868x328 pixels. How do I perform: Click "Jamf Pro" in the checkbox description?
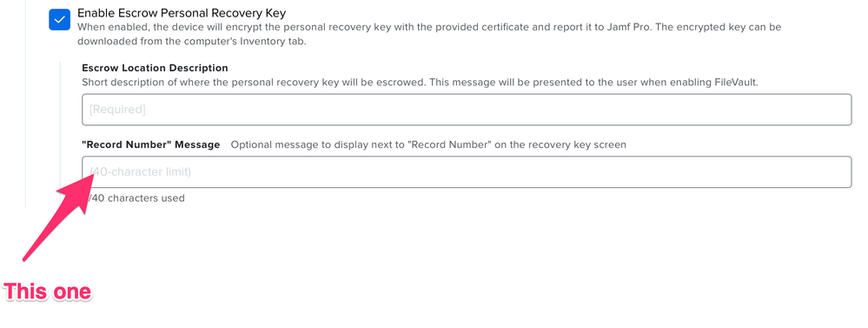(x=628, y=27)
